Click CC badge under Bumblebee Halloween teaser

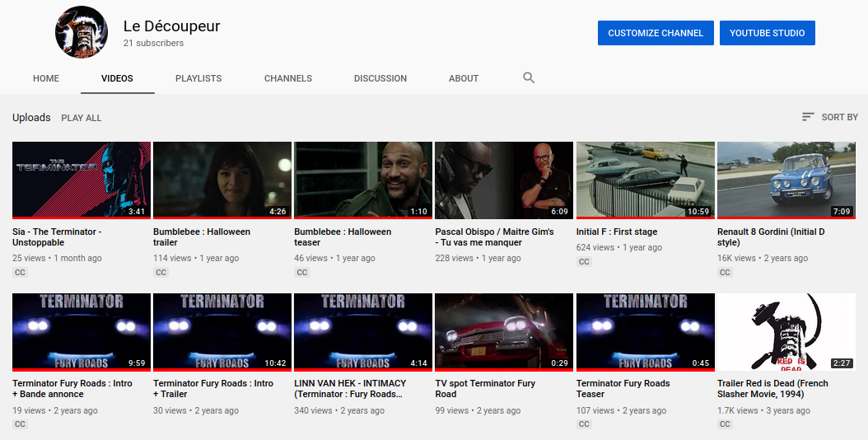pyautogui.click(x=301, y=272)
